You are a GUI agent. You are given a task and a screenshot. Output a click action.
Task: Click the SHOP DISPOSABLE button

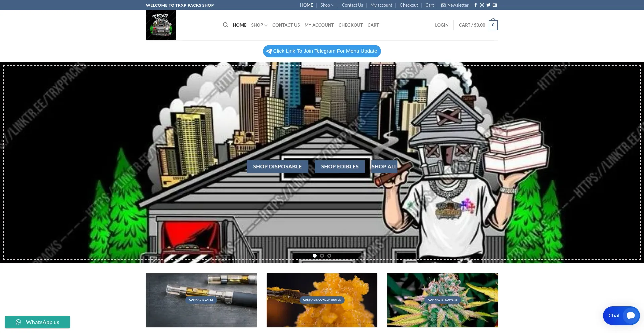[277, 167]
